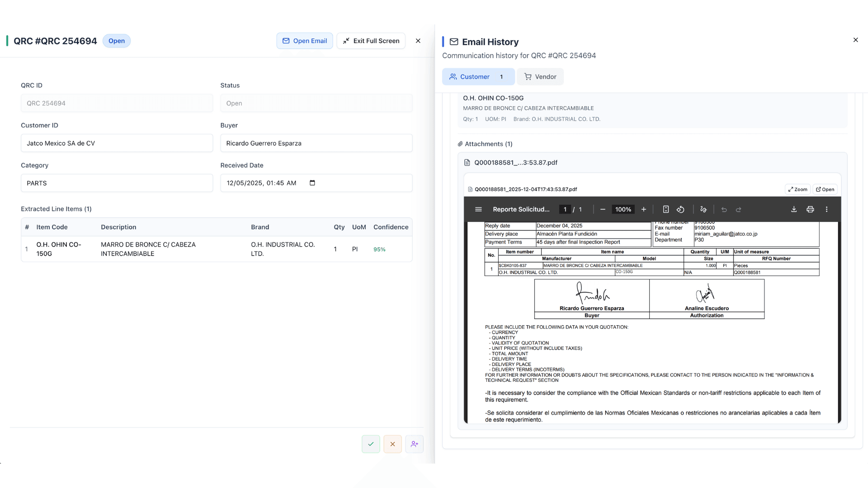Select the annotate drawing tool
868x488 pixels.
point(703,209)
